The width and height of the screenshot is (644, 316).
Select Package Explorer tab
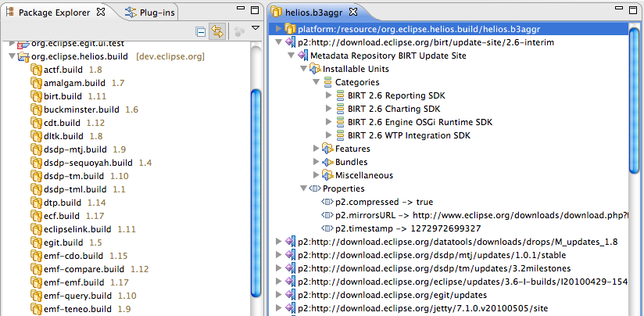[55, 13]
